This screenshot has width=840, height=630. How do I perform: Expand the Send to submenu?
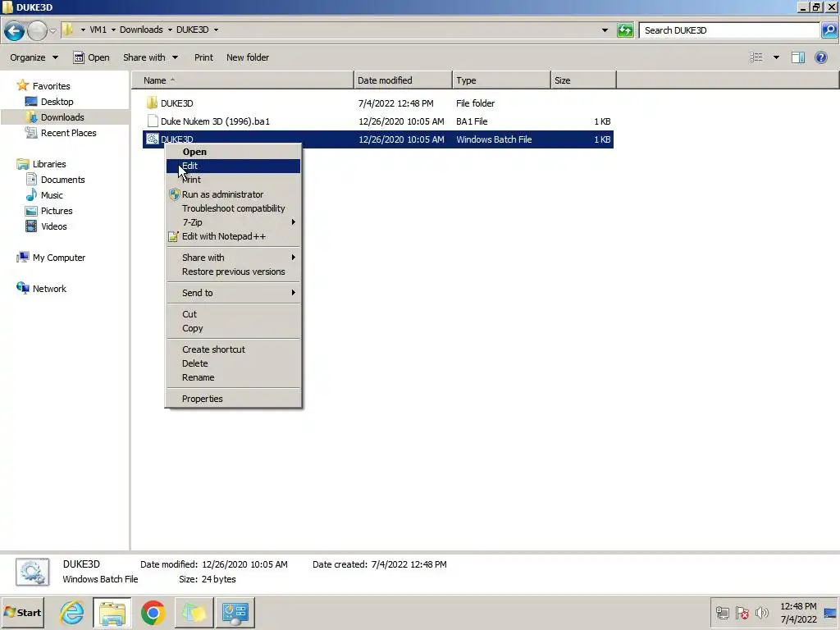pos(233,293)
